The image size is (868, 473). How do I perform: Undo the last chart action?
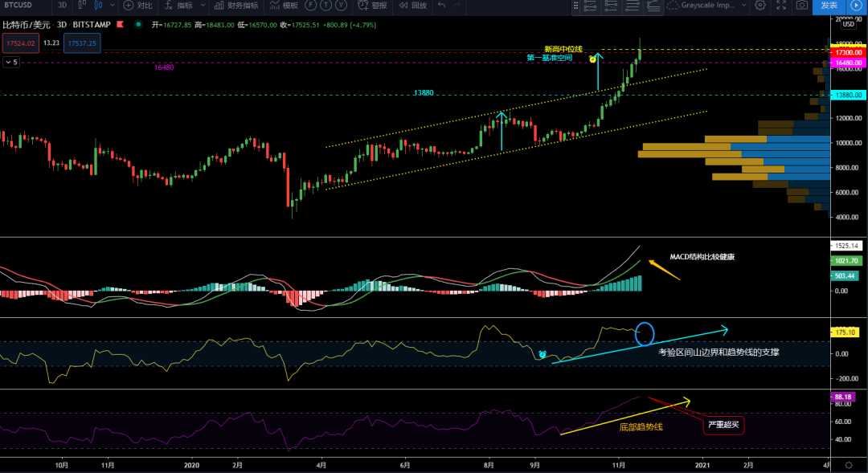[x=442, y=6]
